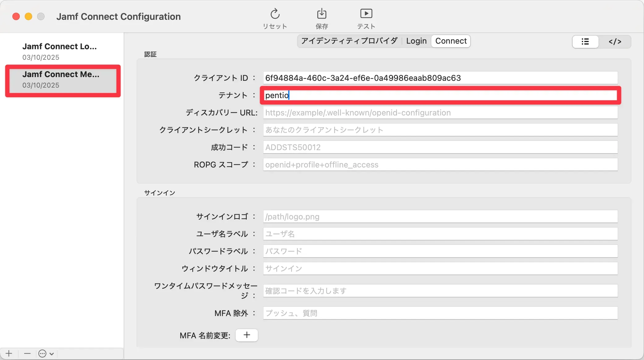Image resolution: width=644 pixels, height=360 pixels.
Task: Add a new configuration with the plus icon
Action: point(9,353)
